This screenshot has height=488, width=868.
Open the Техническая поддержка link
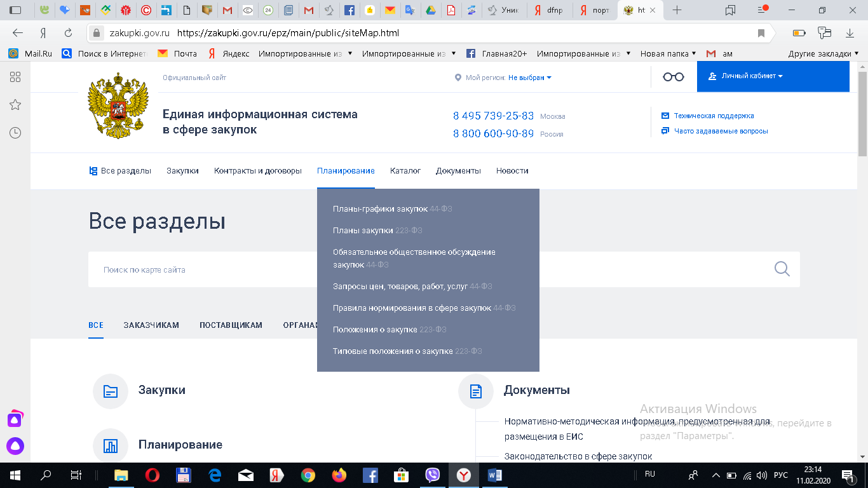pos(714,116)
